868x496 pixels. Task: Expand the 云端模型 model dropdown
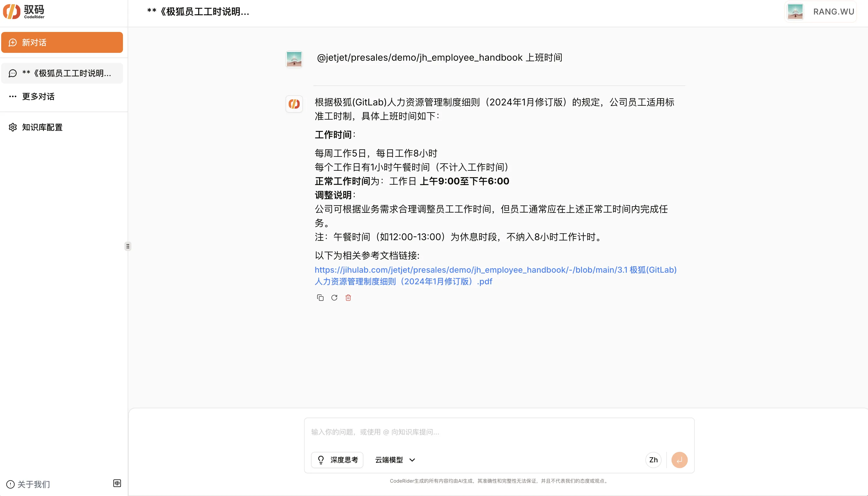[395, 460]
